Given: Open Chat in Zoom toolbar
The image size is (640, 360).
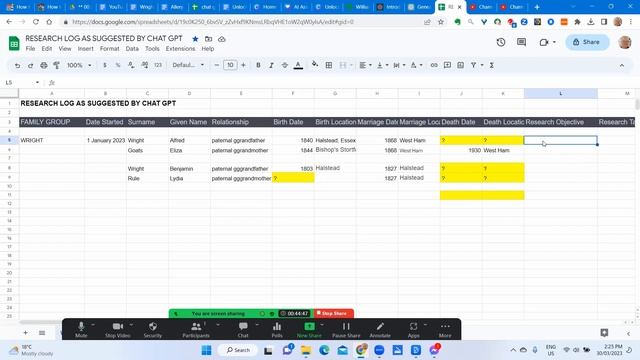Looking at the screenshot, I should coord(243,329).
